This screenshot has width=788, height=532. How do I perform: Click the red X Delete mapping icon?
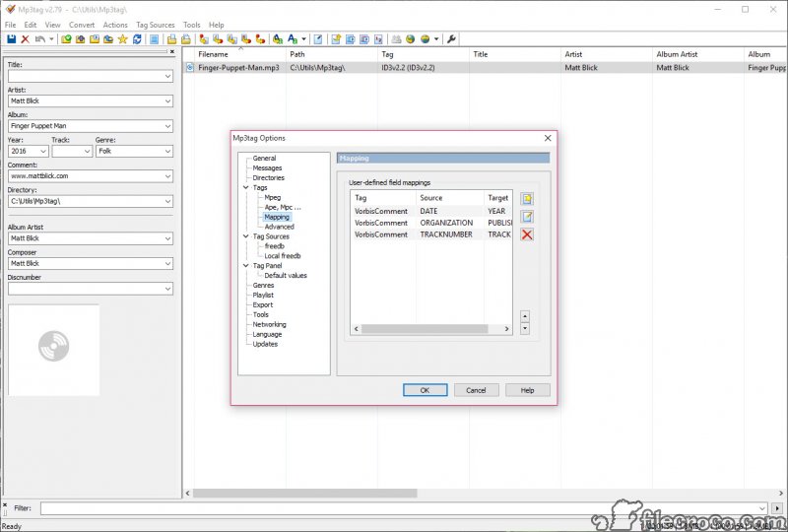pos(527,234)
